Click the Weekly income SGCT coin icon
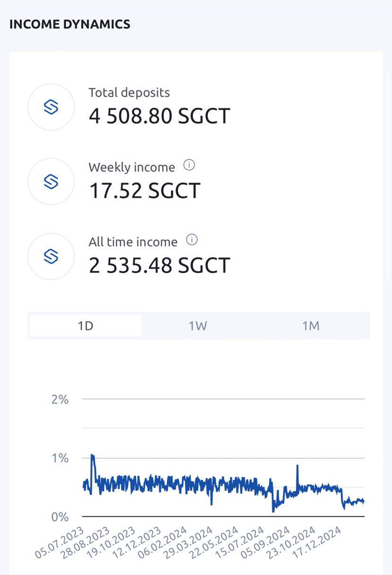The width and height of the screenshot is (392, 575). coord(51,182)
